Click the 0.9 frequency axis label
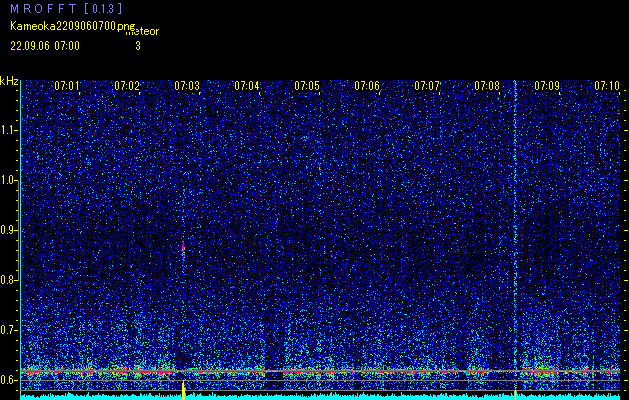Screen dimensions: 629x400 8,230
